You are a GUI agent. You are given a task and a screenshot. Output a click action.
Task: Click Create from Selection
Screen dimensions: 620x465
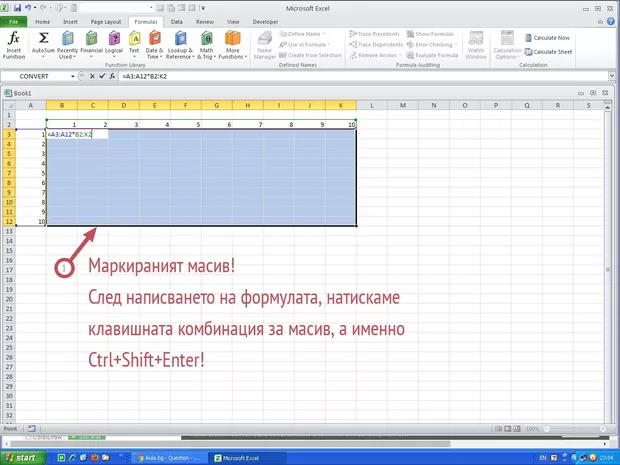click(x=310, y=55)
